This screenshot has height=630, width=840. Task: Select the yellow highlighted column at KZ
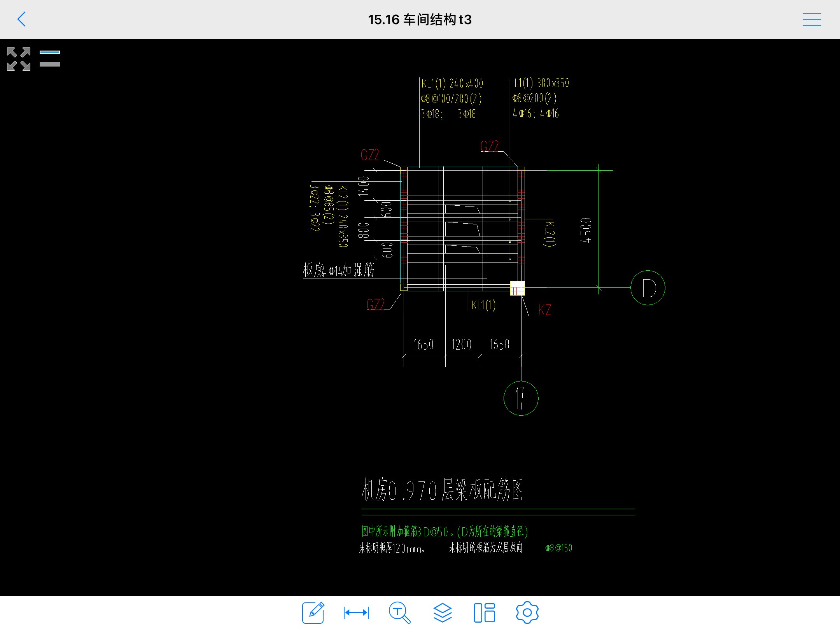[x=517, y=288]
